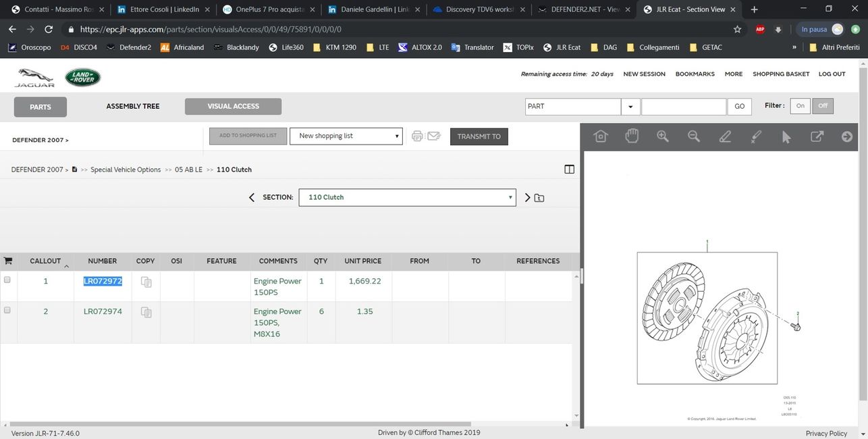Open the DEFENDER2.NET browser tab

[585, 9]
